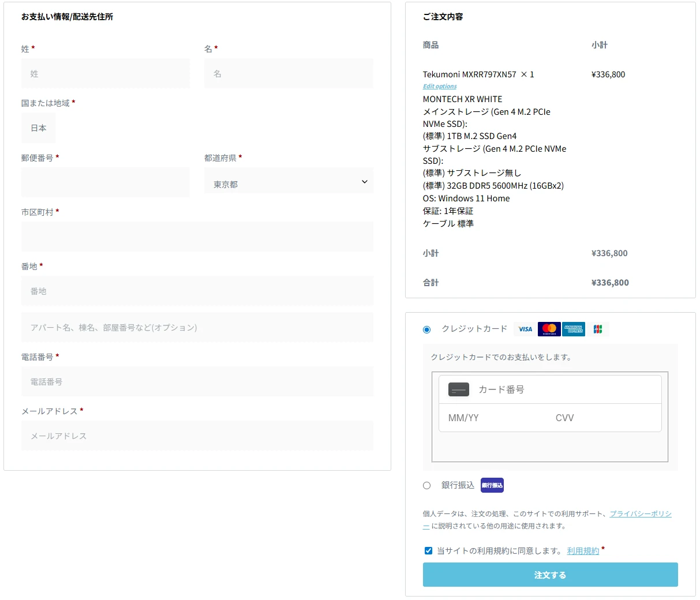This screenshot has height=600, width=700.
Task: Click the 銀行振込 bank transfer badge icon
Action: (x=492, y=485)
